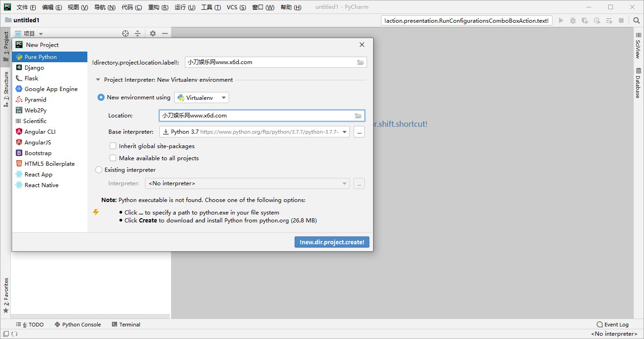
Task: Open 窗口 (W) menu
Action: [x=263, y=7]
